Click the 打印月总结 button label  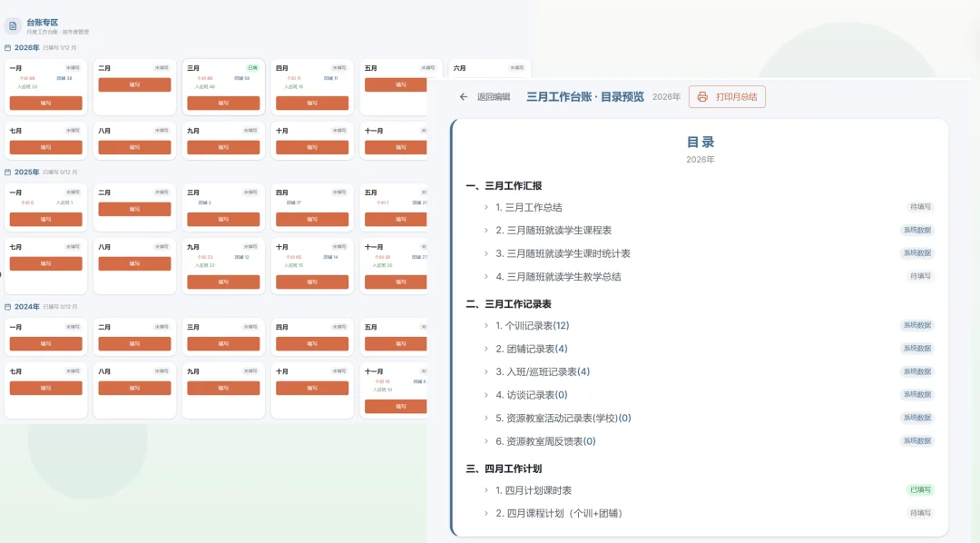click(x=736, y=96)
